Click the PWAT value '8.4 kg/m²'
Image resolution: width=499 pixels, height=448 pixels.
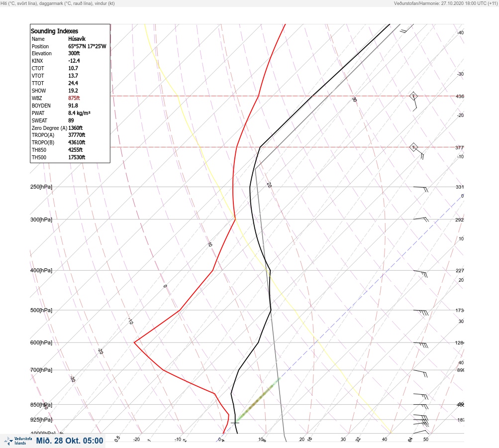pos(79,113)
